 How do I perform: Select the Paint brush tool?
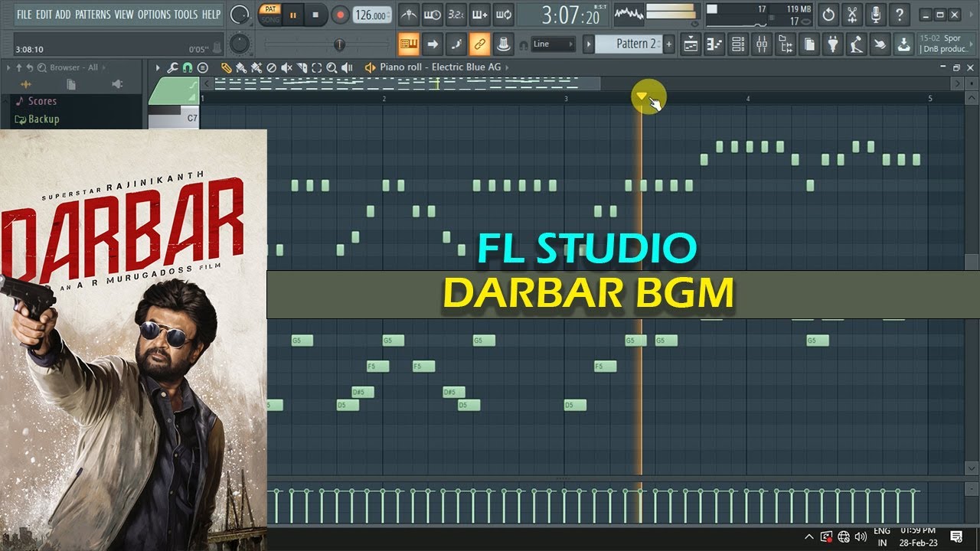pyautogui.click(x=242, y=67)
